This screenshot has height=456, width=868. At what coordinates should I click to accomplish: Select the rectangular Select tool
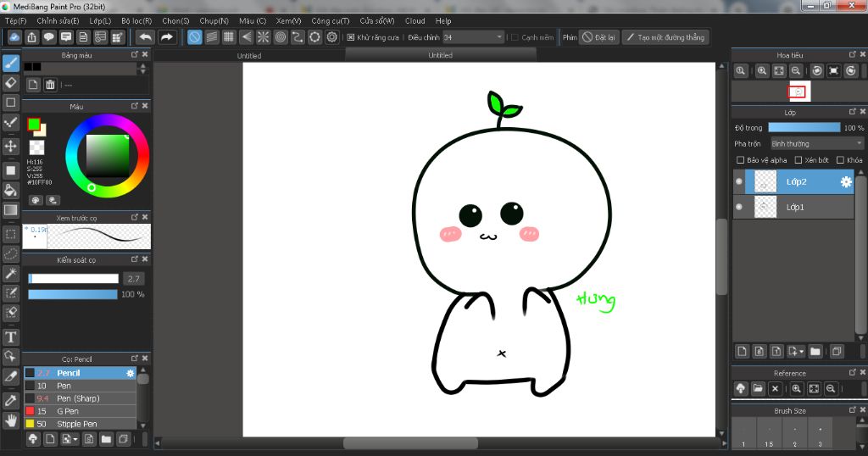click(x=10, y=234)
